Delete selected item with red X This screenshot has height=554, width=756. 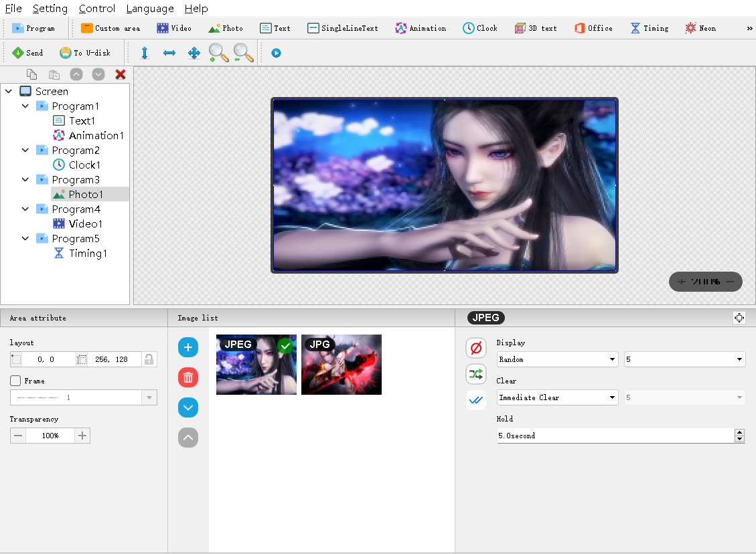coord(121,74)
